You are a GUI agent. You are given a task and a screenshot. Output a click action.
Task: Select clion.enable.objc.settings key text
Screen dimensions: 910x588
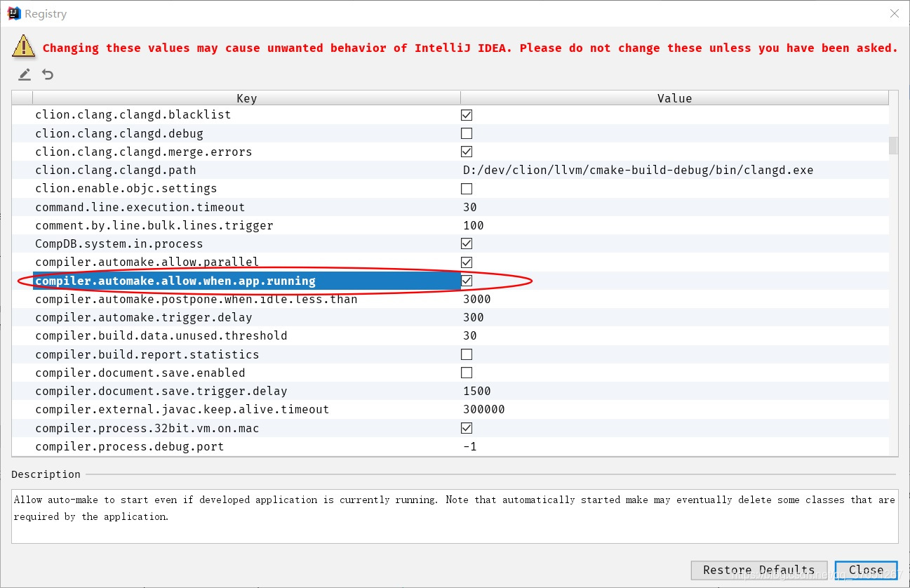pyautogui.click(x=126, y=189)
